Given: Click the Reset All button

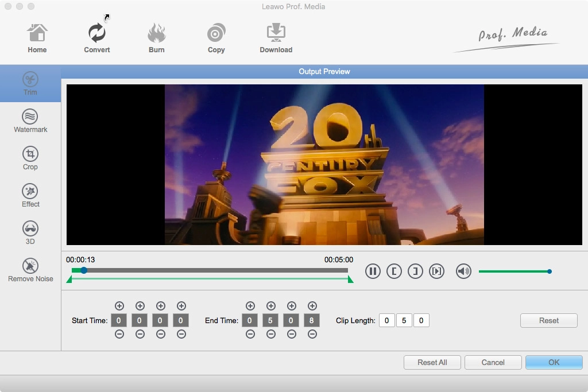Looking at the screenshot, I should click(x=432, y=362).
